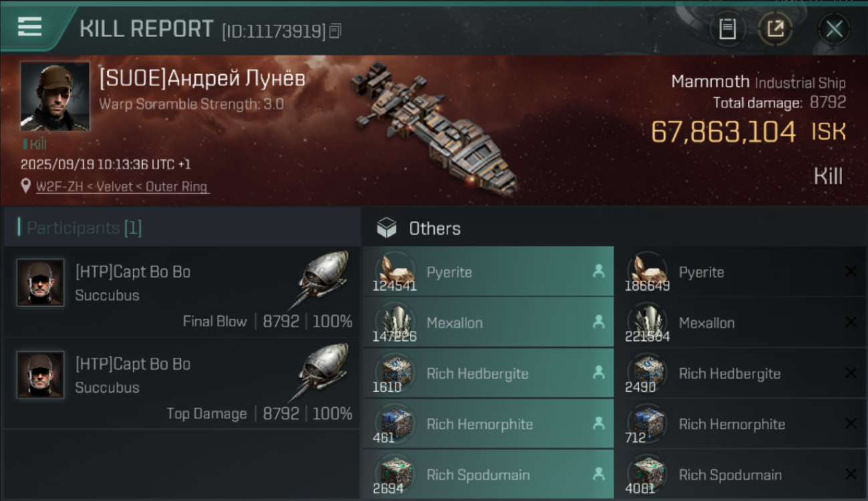View Андрей Лунёв's character portrait
Screen dimensions: 868x501
click(55, 96)
